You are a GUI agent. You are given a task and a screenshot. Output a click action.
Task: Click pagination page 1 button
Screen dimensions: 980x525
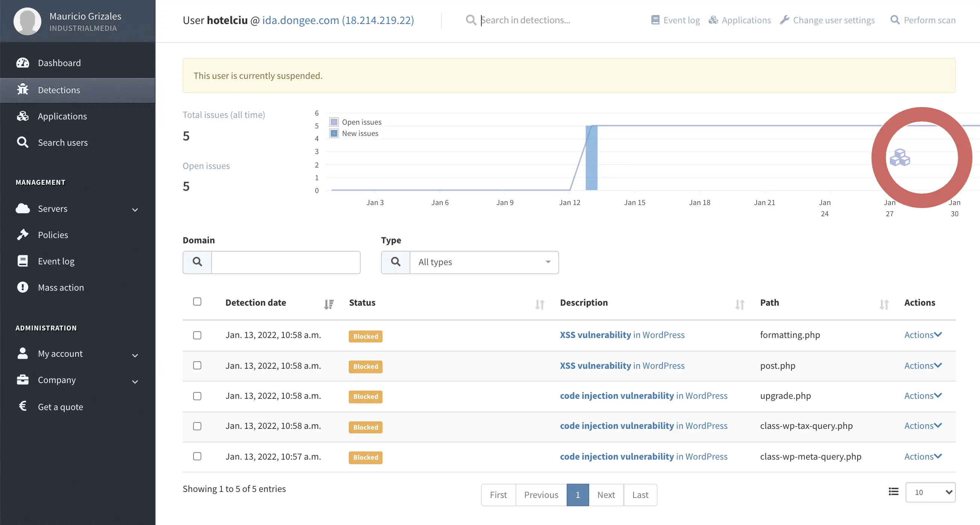(578, 495)
